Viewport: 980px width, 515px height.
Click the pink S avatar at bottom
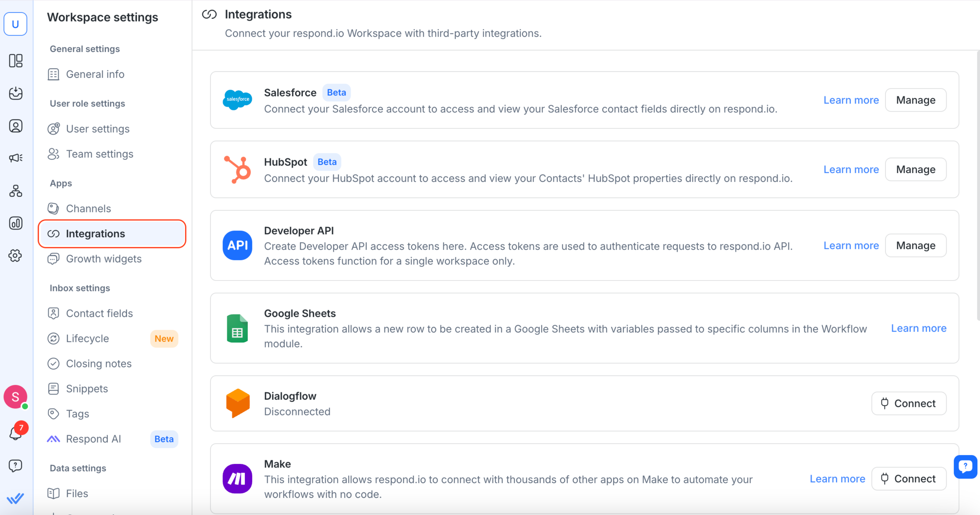(x=15, y=397)
